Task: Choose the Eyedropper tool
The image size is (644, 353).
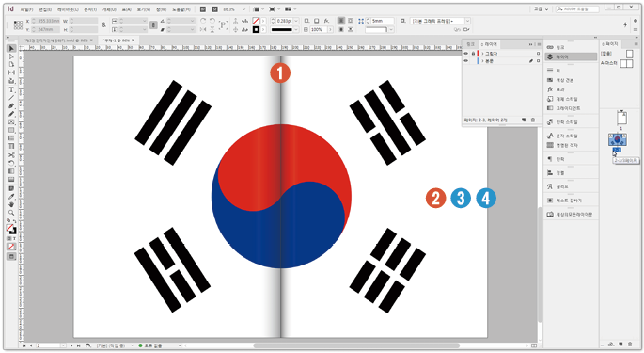Action: [11, 196]
